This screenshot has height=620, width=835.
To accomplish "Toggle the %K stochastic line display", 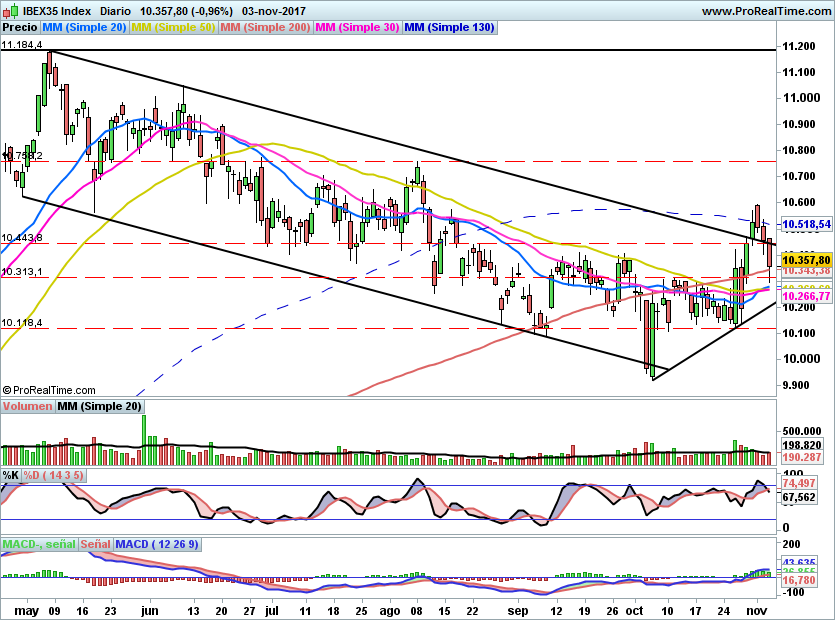I will 12,475.
